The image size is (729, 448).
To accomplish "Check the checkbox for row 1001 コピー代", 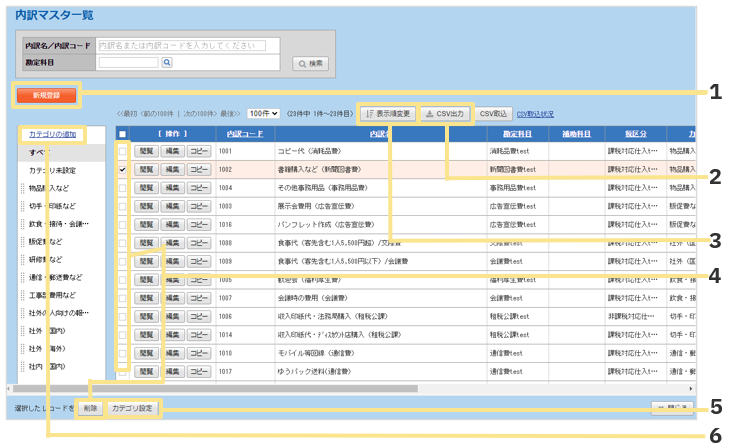I will pyautogui.click(x=122, y=152).
